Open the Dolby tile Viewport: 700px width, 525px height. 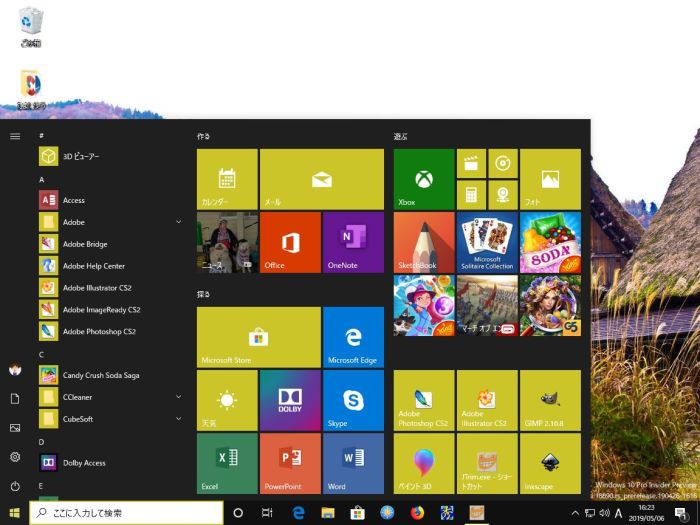click(x=290, y=400)
